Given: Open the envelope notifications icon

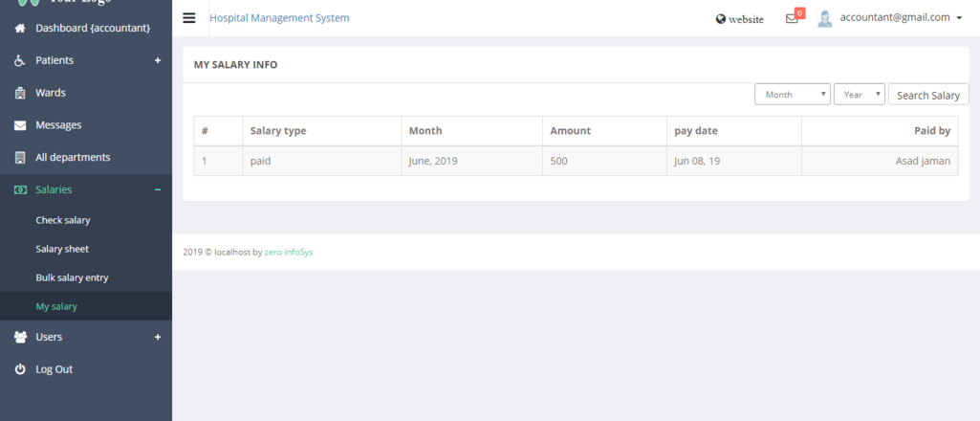Looking at the screenshot, I should coord(792,18).
